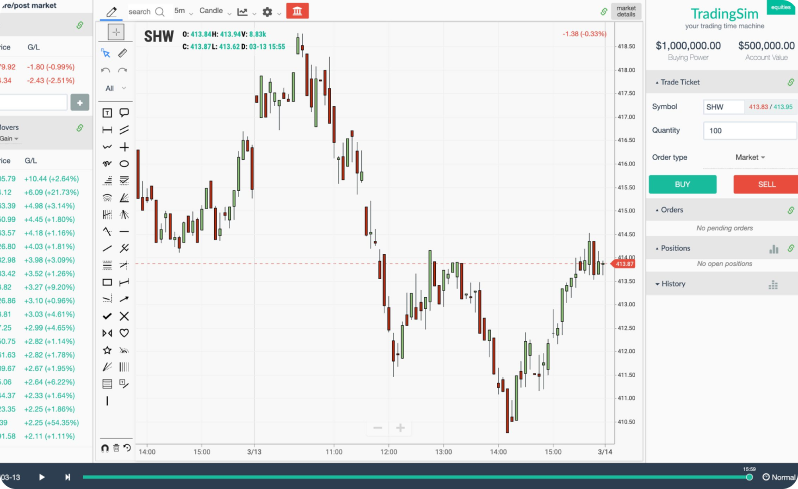Select the Fibonacci arc tool
Screen dimensions: 798x489
(x=107, y=197)
